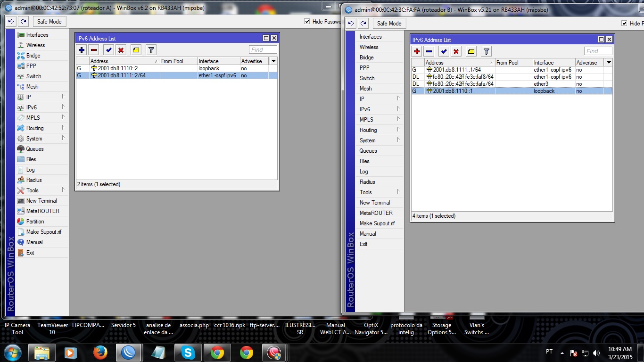Add a new IPv6 address in roteador A
This screenshot has width=644, height=362.
(82, 50)
